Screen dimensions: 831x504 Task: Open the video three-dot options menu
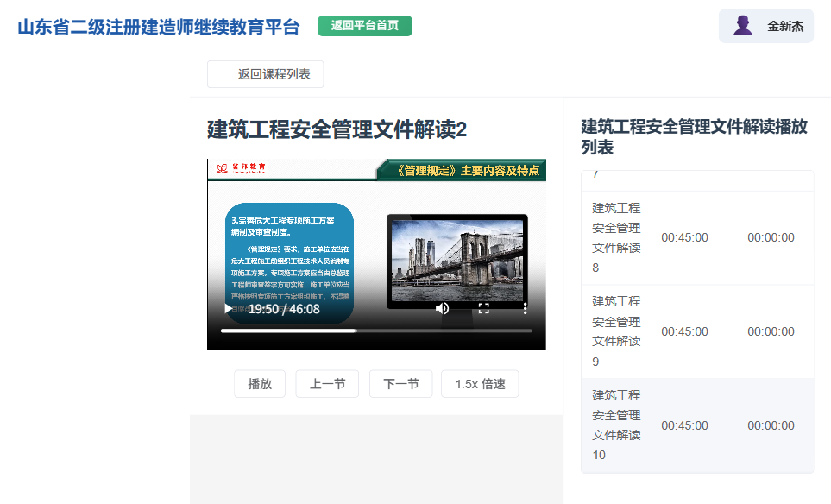525,308
